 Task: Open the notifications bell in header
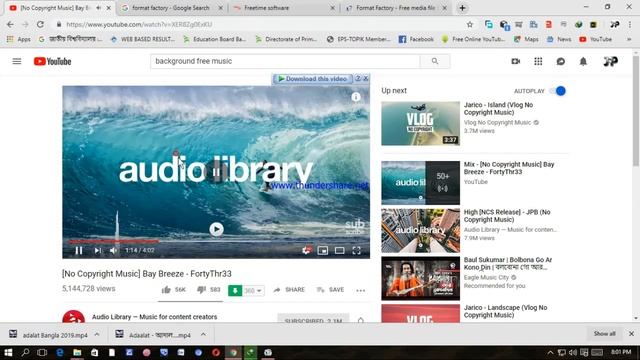(x=583, y=61)
